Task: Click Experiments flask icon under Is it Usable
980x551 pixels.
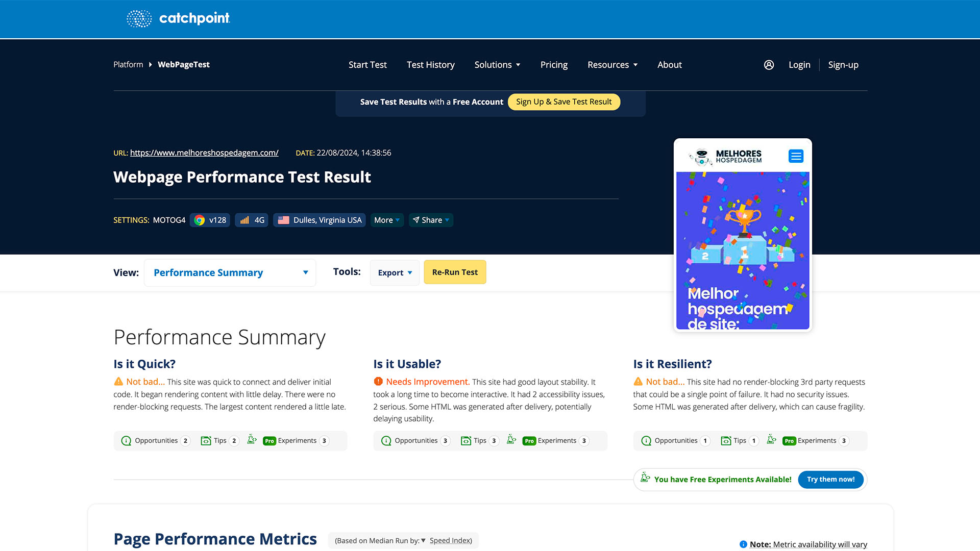Action: [511, 439]
